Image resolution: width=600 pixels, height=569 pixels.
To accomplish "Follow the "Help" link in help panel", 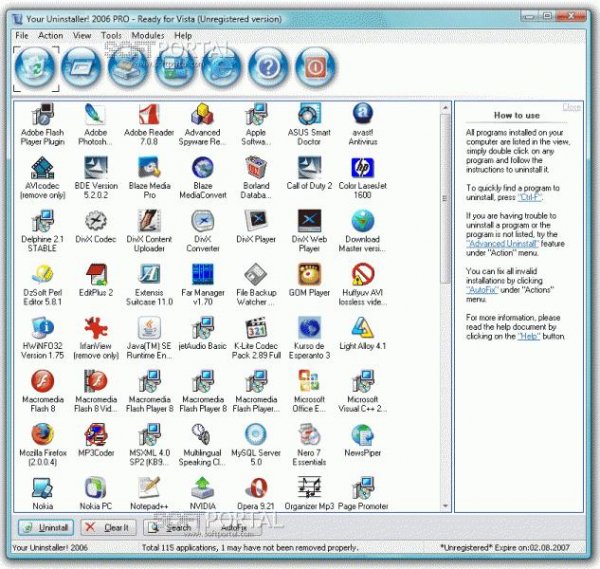I will 528,336.
